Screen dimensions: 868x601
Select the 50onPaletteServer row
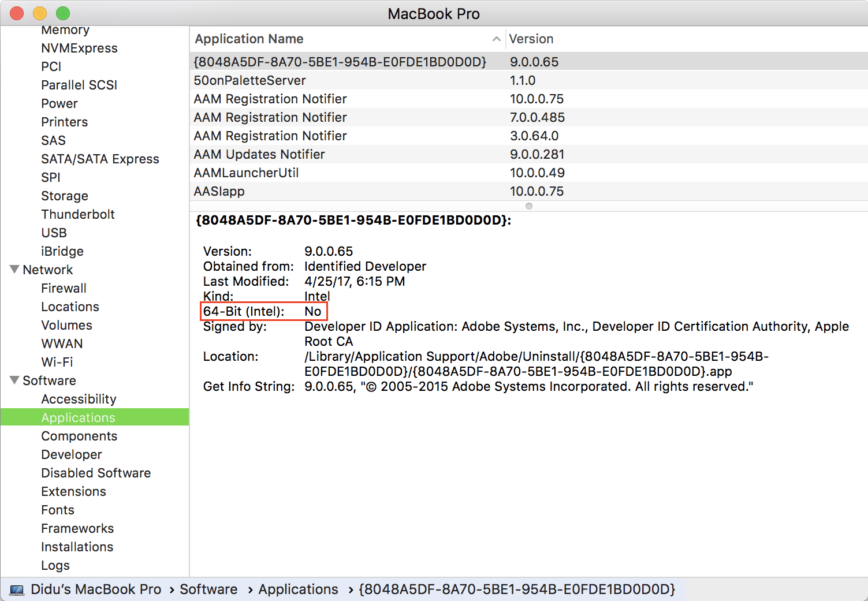click(x=528, y=80)
